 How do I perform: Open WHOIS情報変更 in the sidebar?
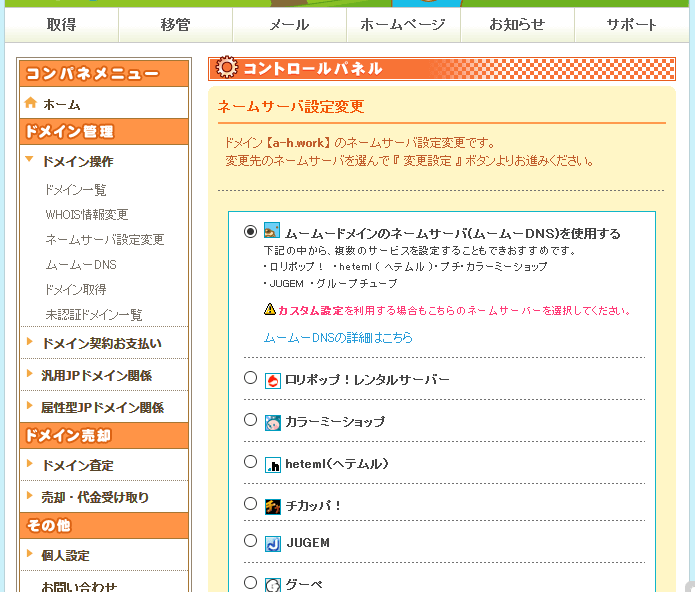pyautogui.click(x=87, y=215)
